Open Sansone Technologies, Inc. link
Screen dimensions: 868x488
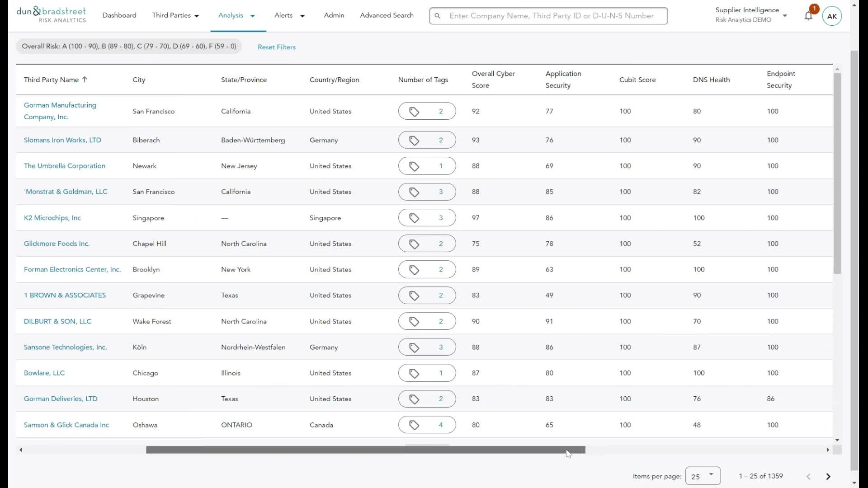[x=66, y=347]
